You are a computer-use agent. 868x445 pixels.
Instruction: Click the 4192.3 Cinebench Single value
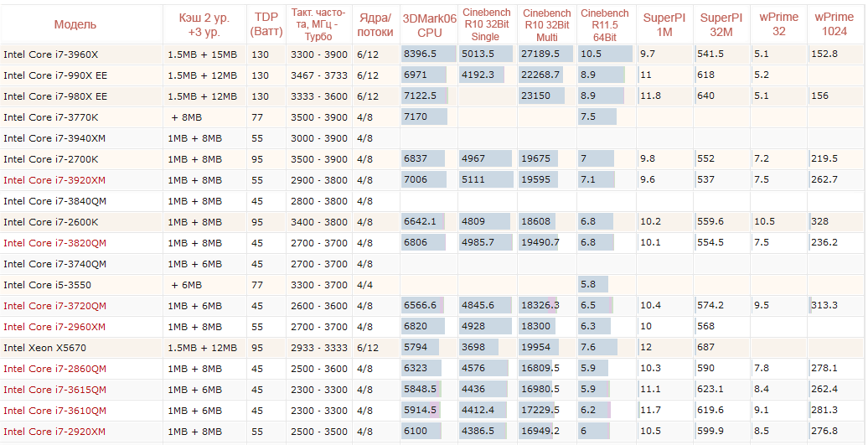478,75
